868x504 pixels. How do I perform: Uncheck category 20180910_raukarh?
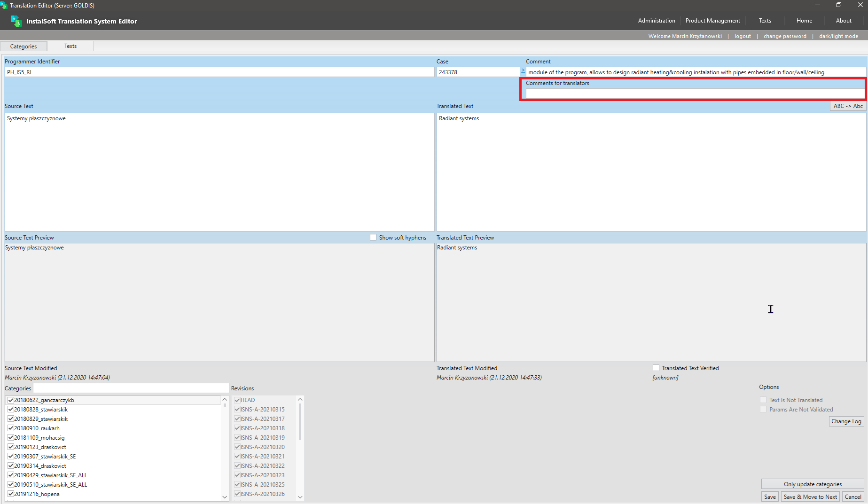[x=10, y=428]
